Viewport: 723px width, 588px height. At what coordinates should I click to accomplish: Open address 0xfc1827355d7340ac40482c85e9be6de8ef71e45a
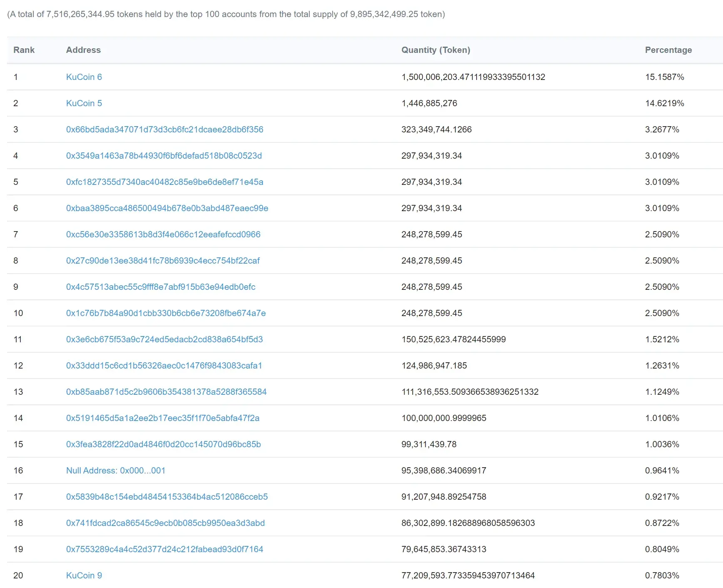coord(164,182)
